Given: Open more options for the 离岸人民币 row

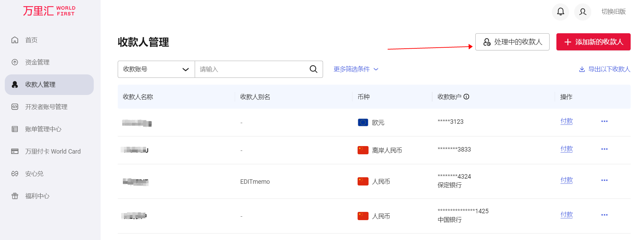Looking at the screenshot, I should (604, 149).
